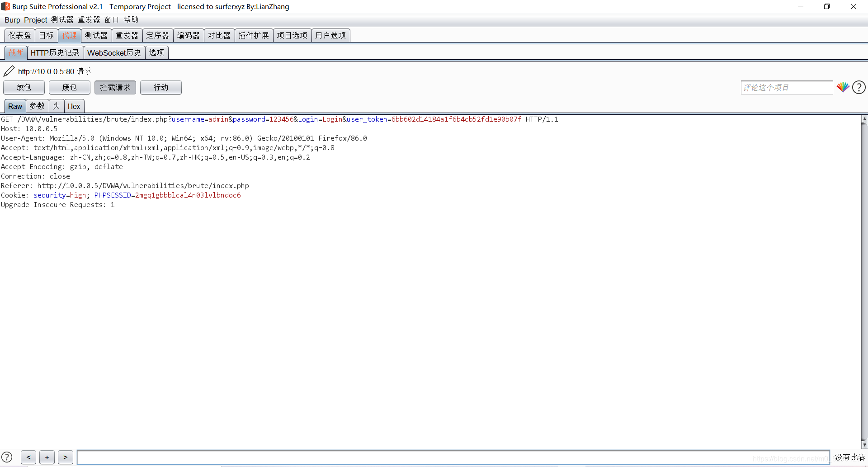This screenshot has height=467, width=868.
Task: Select the 截断 intercept sub-tab
Action: pyautogui.click(x=16, y=53)
